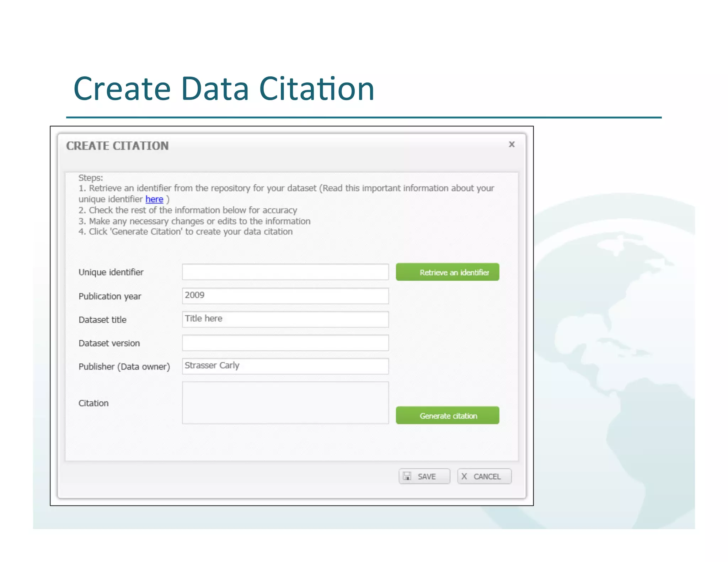Open the 'here' unique identifier info link

pyautogui.click(x=154, y=199)
